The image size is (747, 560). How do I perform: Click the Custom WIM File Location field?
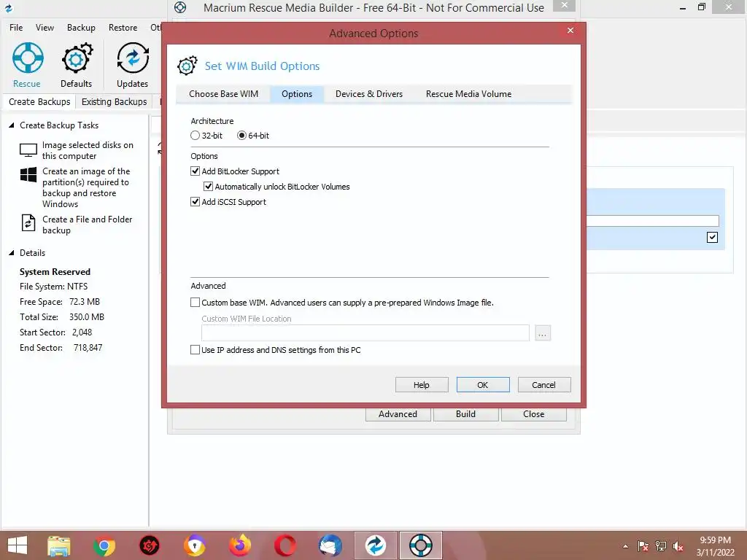(x=365, y=332)
